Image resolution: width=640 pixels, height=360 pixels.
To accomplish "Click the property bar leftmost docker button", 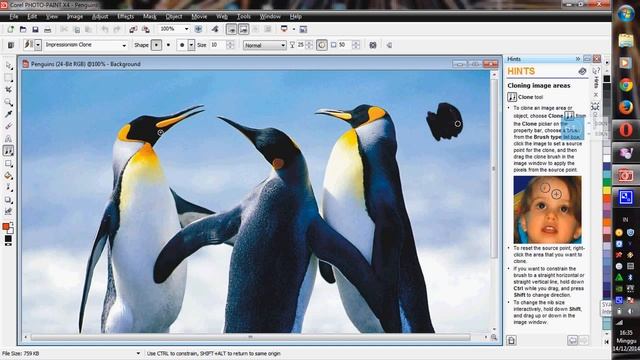I will [11, 45].
